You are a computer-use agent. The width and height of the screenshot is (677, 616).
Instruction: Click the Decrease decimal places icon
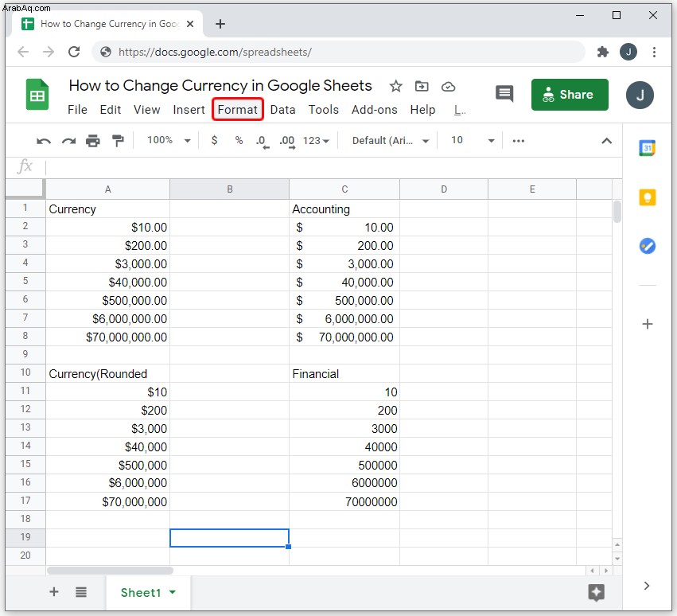tap(262, 141)
